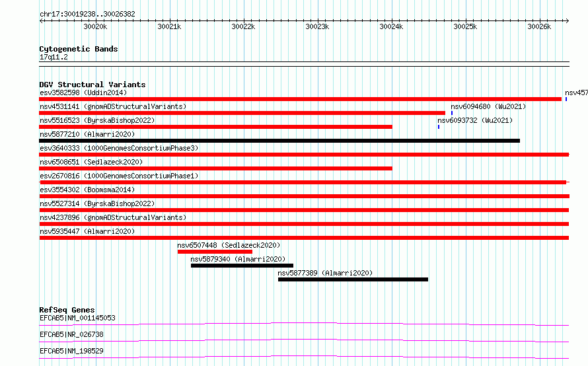This screenshot has height=366, width=588.
Task: Click the 30025k ruler mark
Action: [x=465, y=26]
